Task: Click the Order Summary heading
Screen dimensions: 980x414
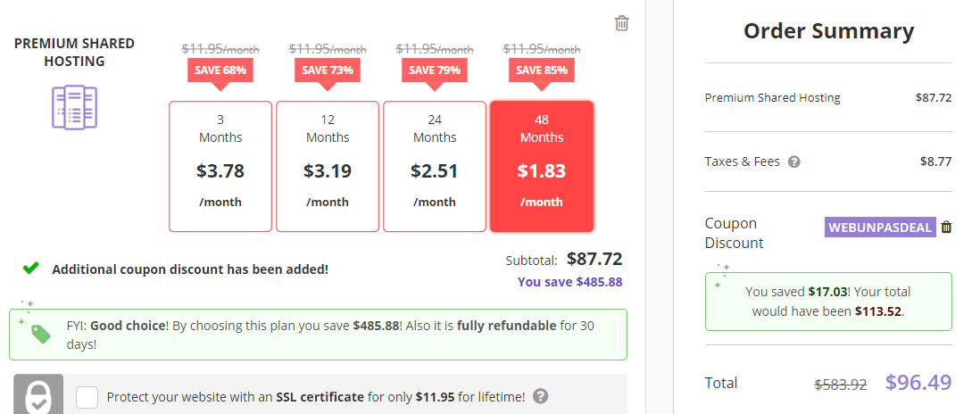Action: (828, 31)
